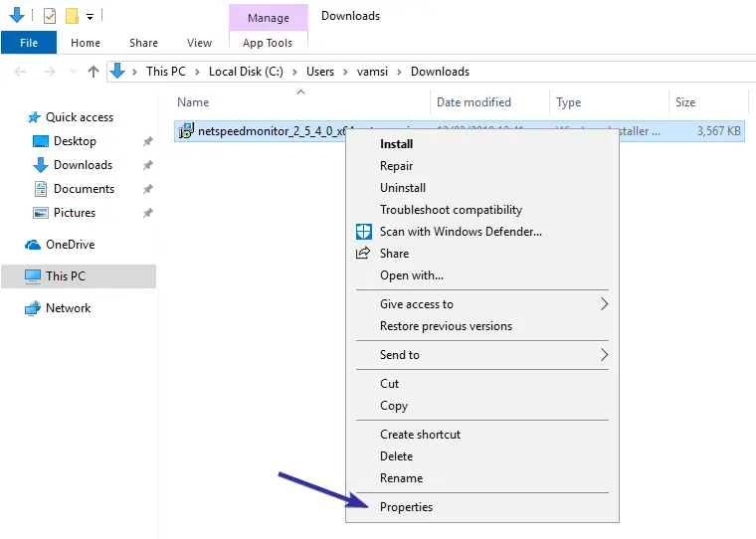Switch to the View ribbon tab
Screen dimensions: 756x539
point(199,43)
